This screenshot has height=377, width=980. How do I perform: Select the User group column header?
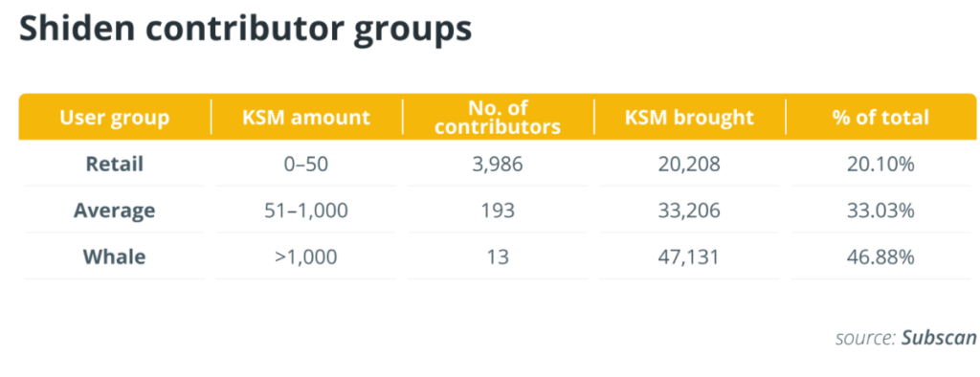point(115,118)
